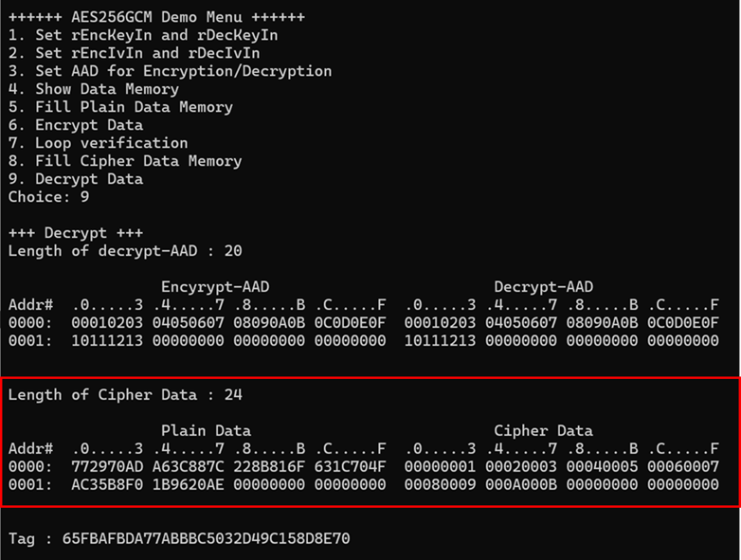741x560 pixels.
Task: Click the Decrypt-AAD column heading
Action: click(543, 287)
